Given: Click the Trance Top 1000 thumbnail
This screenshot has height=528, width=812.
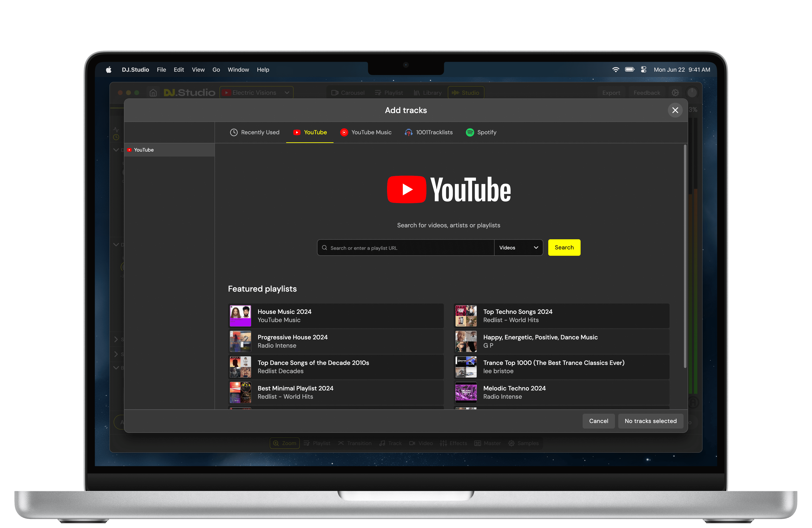Looking at the screenshot, I should tap(466, 367).
